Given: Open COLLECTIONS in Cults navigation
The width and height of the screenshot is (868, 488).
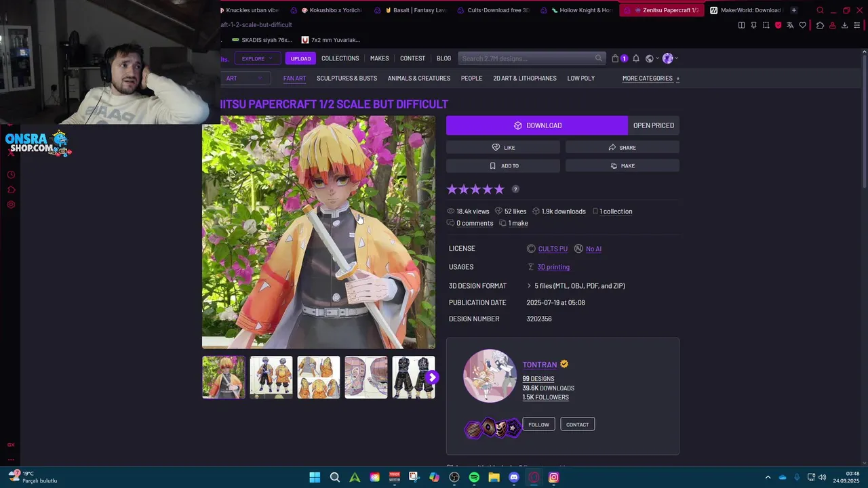Looking at the screenshot, I should coord(340,58).
